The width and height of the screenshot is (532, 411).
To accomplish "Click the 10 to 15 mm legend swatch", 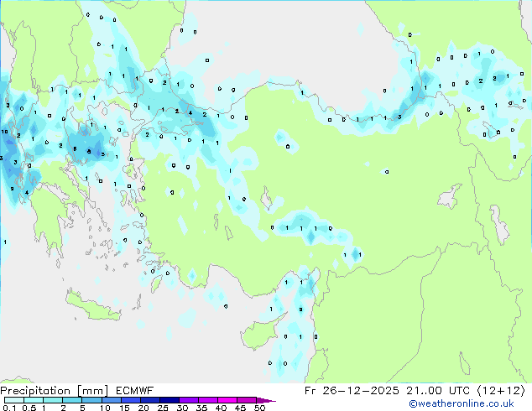I will tap(111, 400).
